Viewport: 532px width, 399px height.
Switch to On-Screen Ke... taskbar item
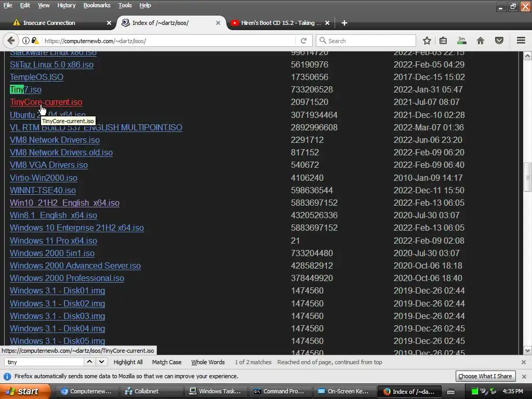(x=344, y=391)
